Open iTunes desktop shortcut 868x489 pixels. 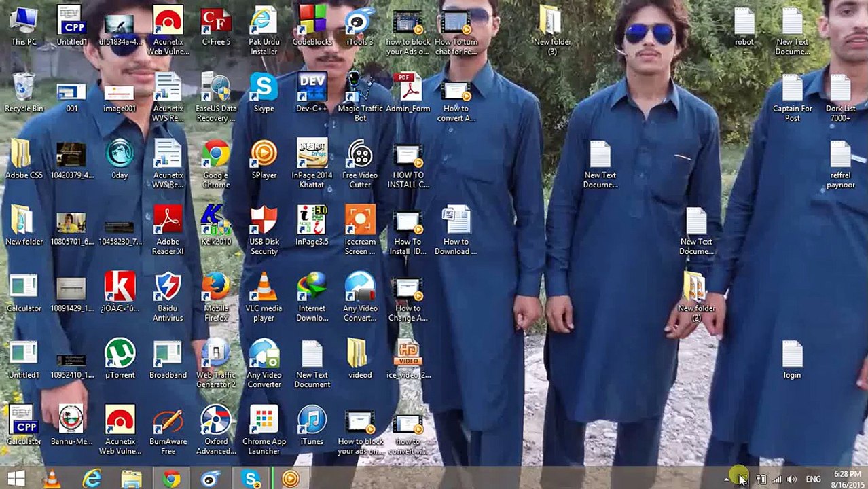pyautogui.click(x=312, y=427)
